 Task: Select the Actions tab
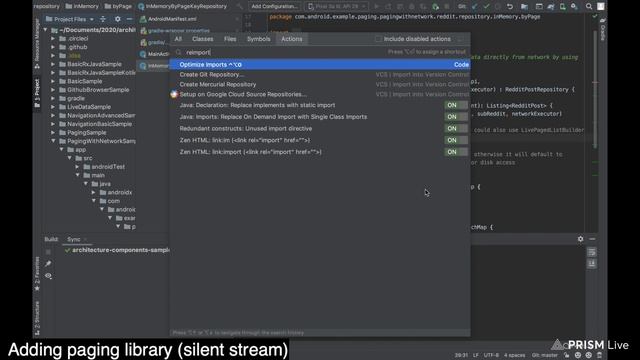point(291,39)
